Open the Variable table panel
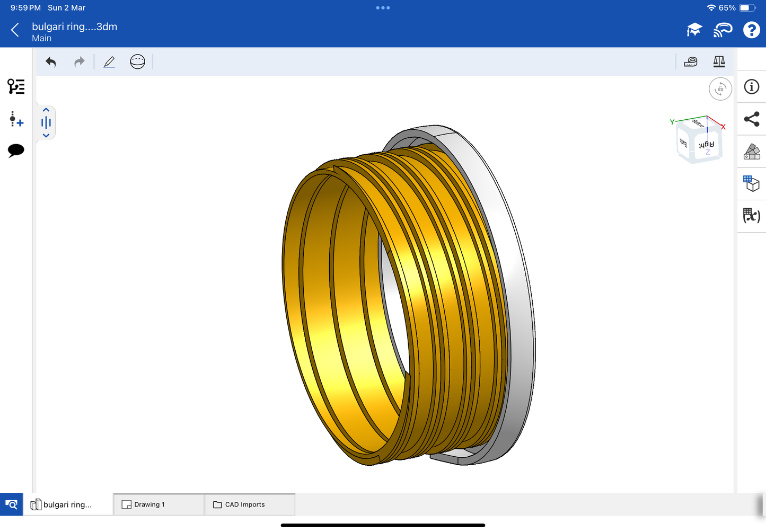 [x=751, y=216]
